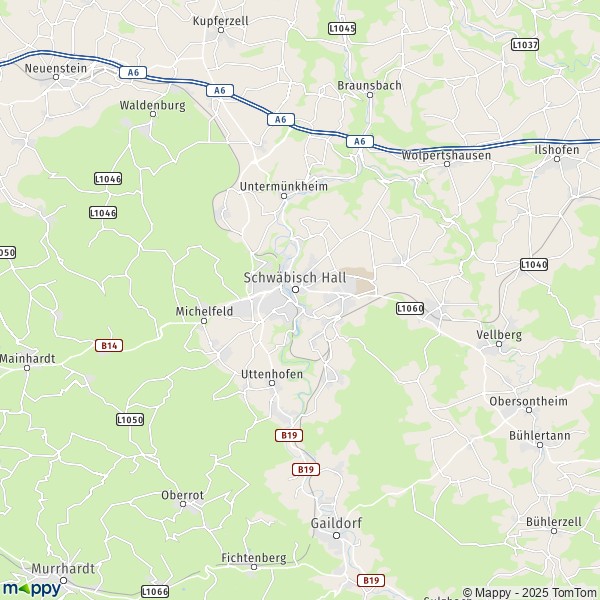Select the Kupferzell town label
The height and width of the screenshot is (600, 600).
coord(221,21)
